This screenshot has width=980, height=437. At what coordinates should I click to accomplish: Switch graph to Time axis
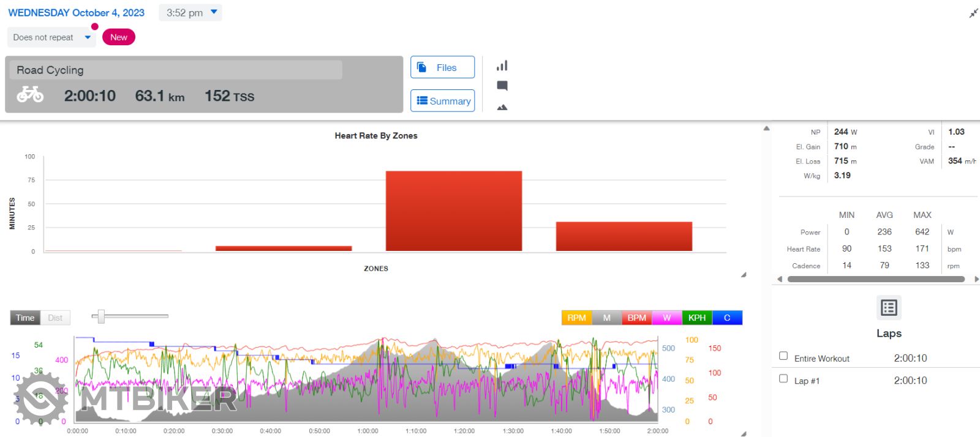(25, 318)
